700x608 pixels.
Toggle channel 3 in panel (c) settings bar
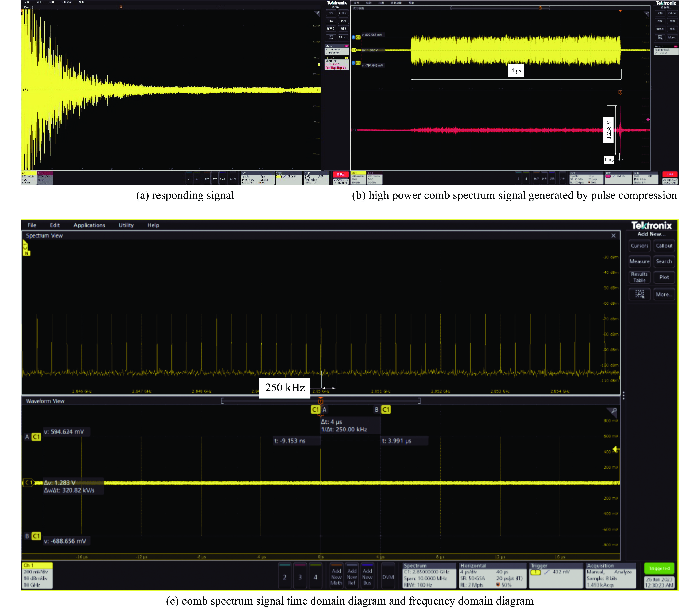pyautogui.click(x=300, y=575)
